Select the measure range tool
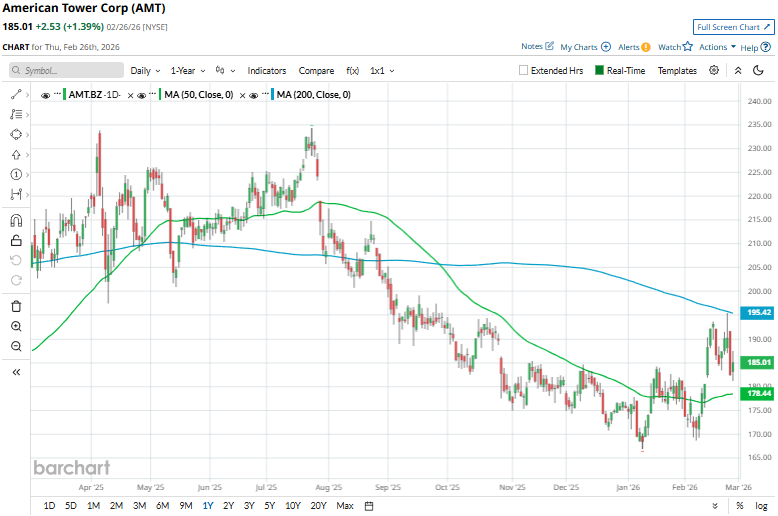This screenshot has height=516, width=778. pos(16,194)
